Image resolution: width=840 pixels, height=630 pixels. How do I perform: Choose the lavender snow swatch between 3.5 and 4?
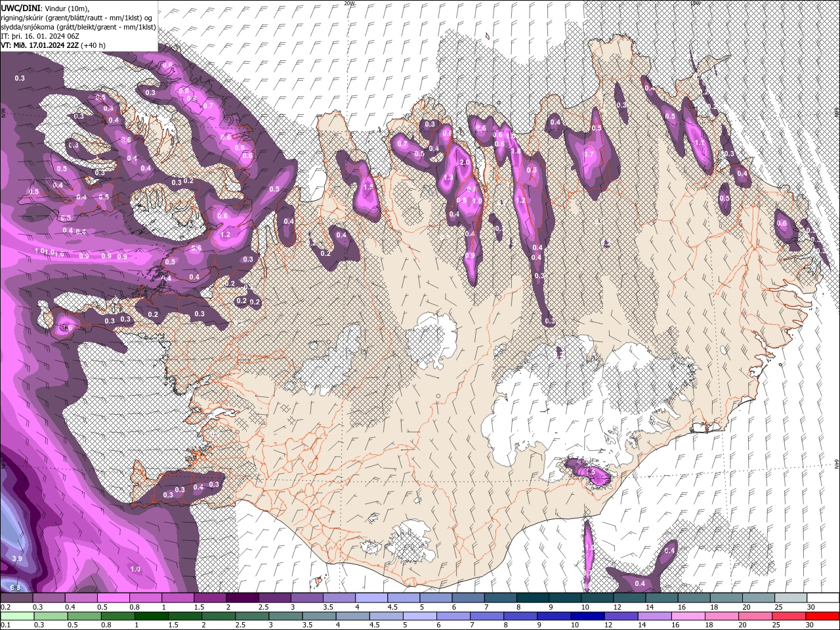(x=339, y=598)
